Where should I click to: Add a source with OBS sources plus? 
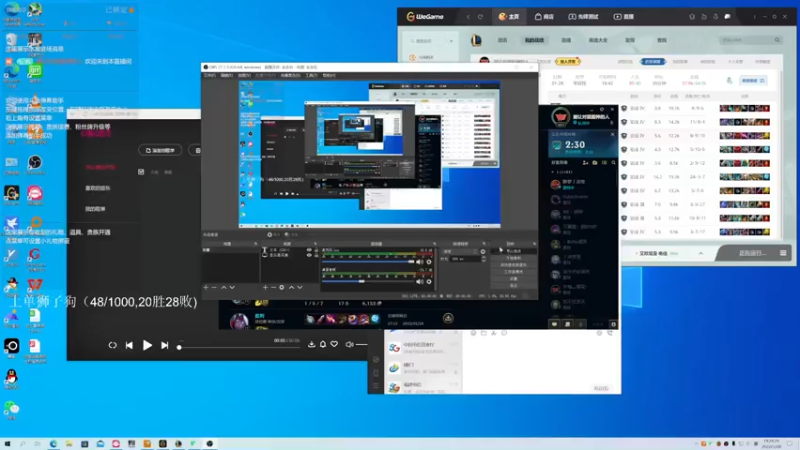pos(265,288)
